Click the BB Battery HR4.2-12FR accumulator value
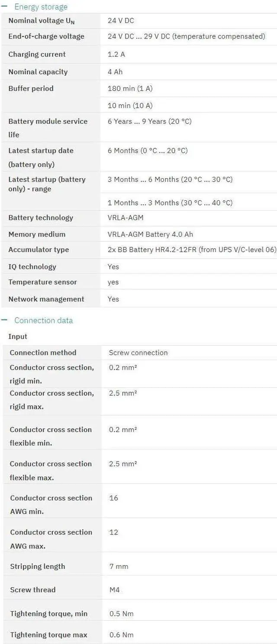This screenshot has width=277, height=644. 191,250
